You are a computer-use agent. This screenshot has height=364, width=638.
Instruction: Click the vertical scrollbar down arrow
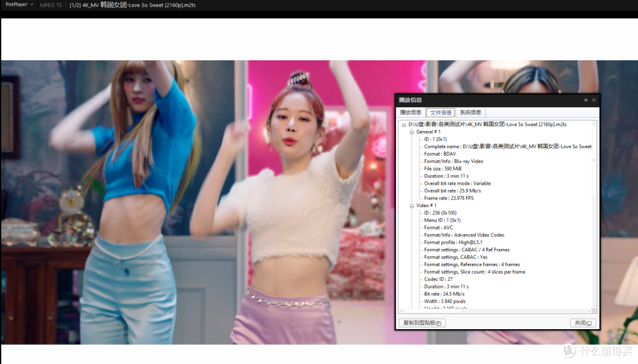click(x=594, y=306)
